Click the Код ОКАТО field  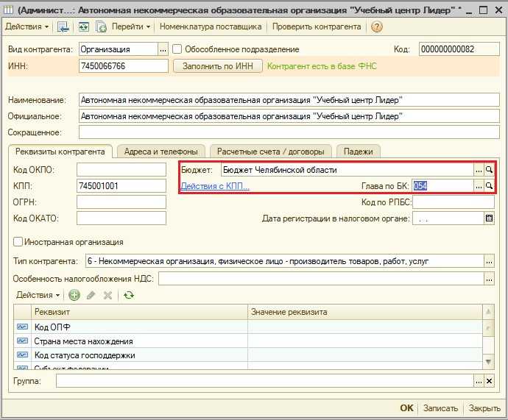coord(121,218)
